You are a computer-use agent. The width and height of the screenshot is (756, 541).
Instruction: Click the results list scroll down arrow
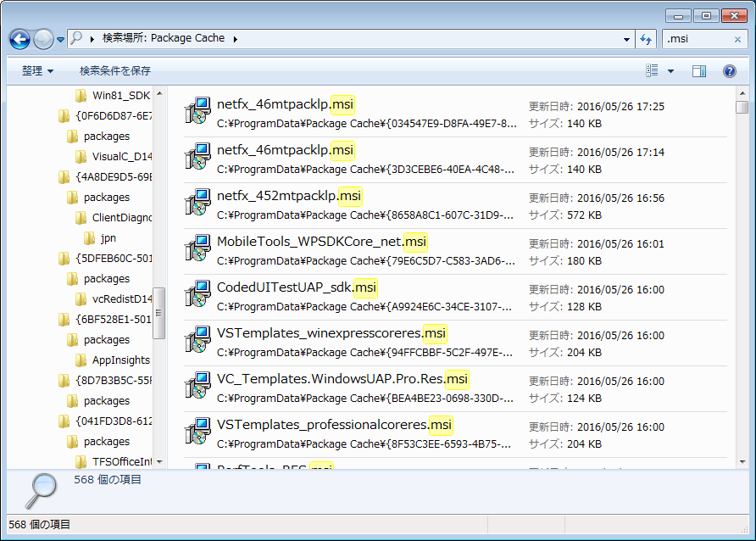[x=742, y=462]
